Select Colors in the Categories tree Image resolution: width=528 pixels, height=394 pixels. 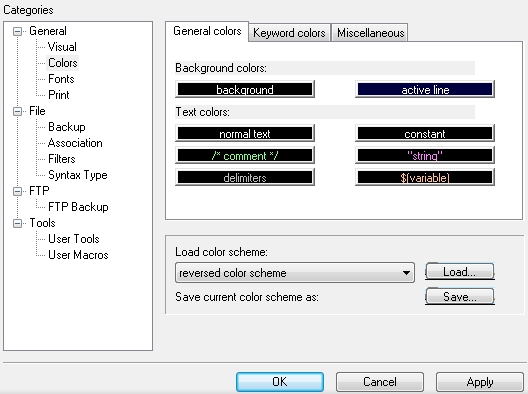(x=63, y=63)
